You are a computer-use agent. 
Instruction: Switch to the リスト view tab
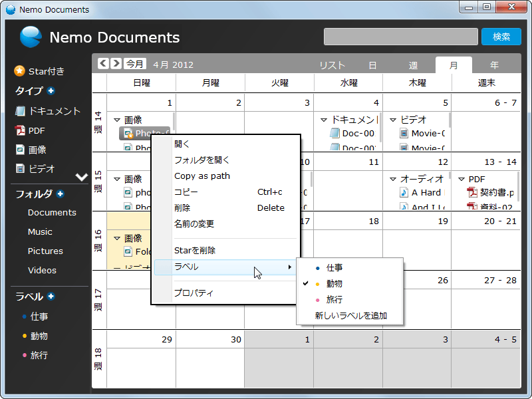[332, 65]
